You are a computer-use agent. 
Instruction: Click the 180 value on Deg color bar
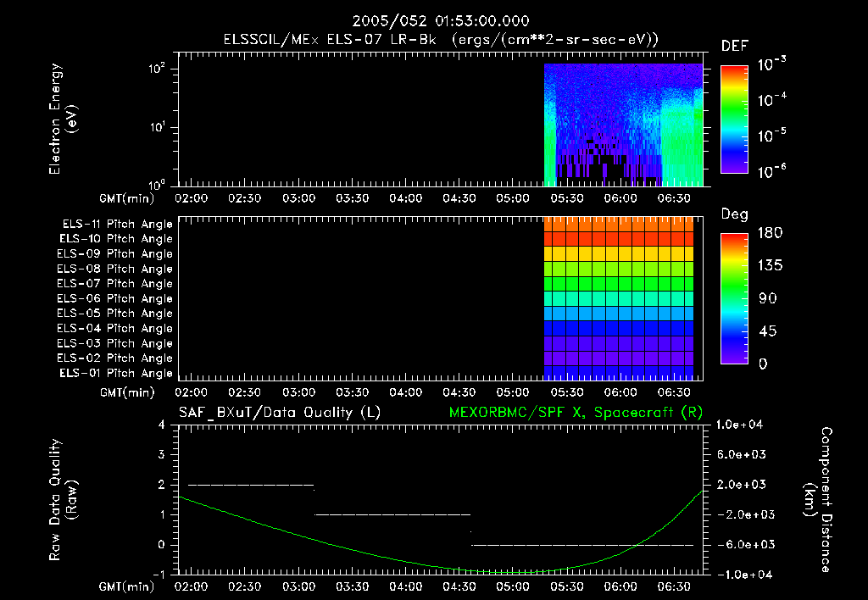tap(770, 233)
